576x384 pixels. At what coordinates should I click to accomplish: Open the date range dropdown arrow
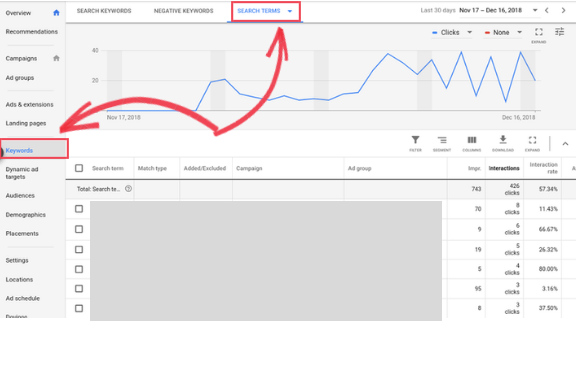(535, 10)
